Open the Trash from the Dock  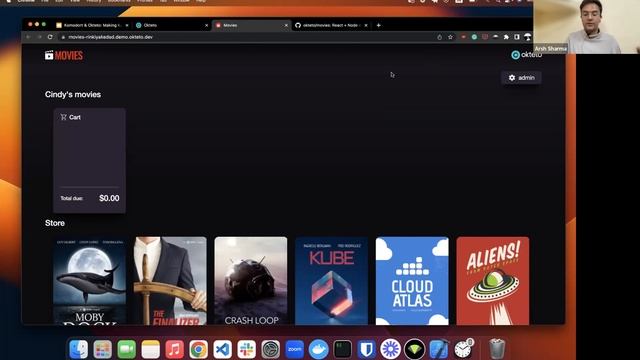497,349
